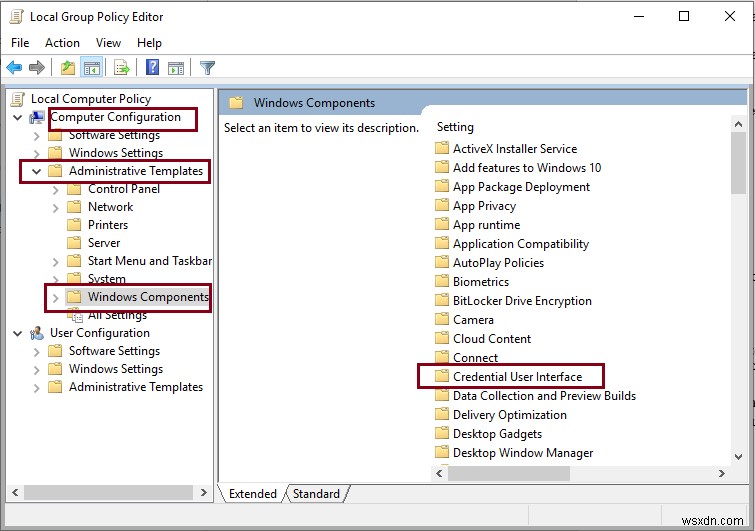
Task: Open the View menu
Action: tap(108, 43)
